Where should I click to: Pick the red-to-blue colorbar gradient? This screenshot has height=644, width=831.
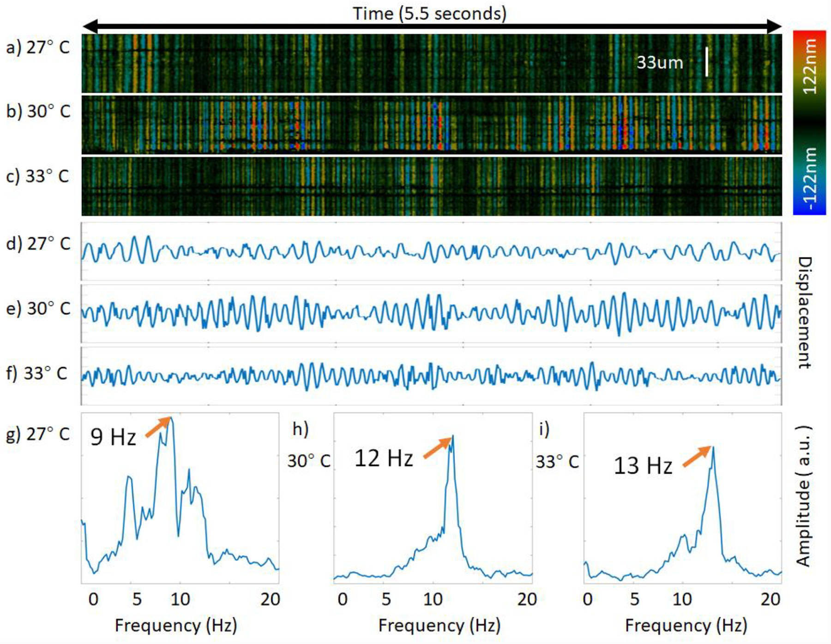[809, 123]
